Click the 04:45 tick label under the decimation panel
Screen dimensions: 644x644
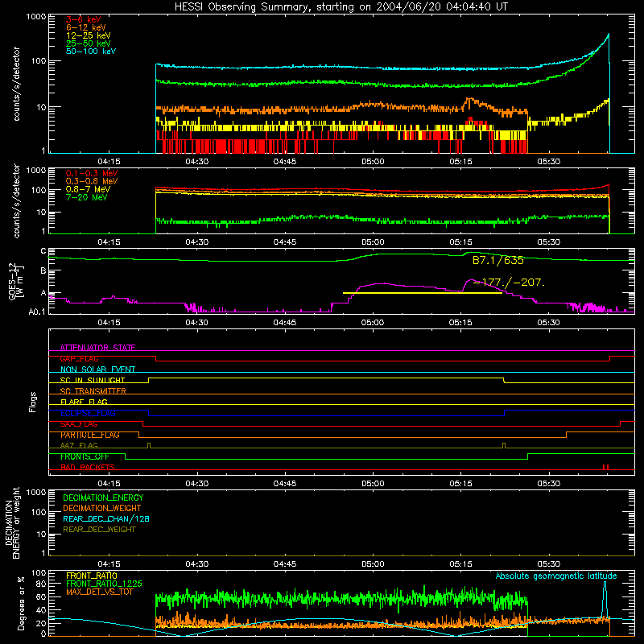click(x=285, y=564)
